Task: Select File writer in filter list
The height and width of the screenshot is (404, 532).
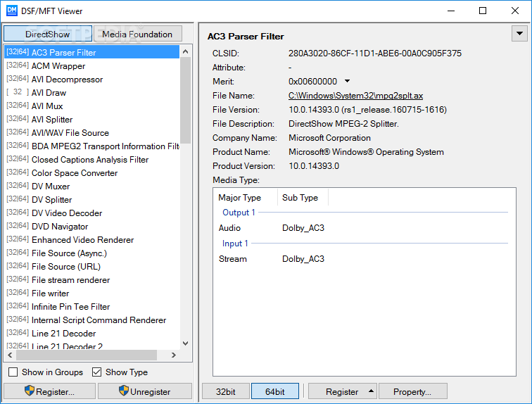Action: click(x=91, y=293)
